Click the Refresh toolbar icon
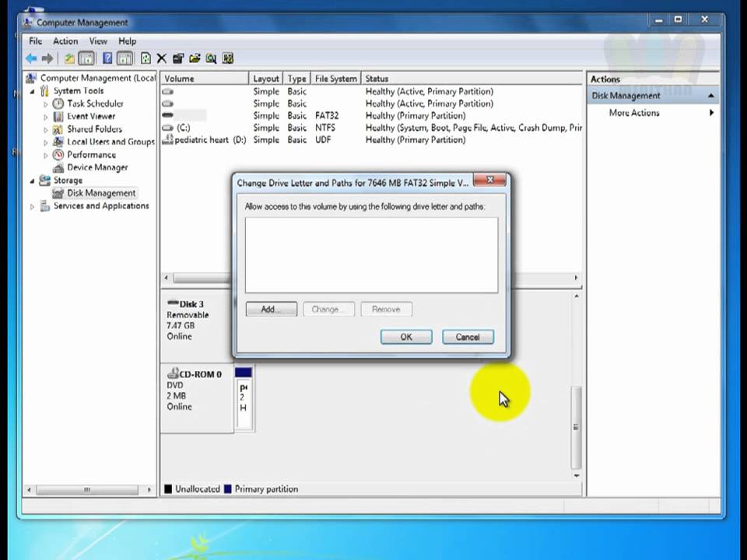747x560 pixels. click(146, 58)
